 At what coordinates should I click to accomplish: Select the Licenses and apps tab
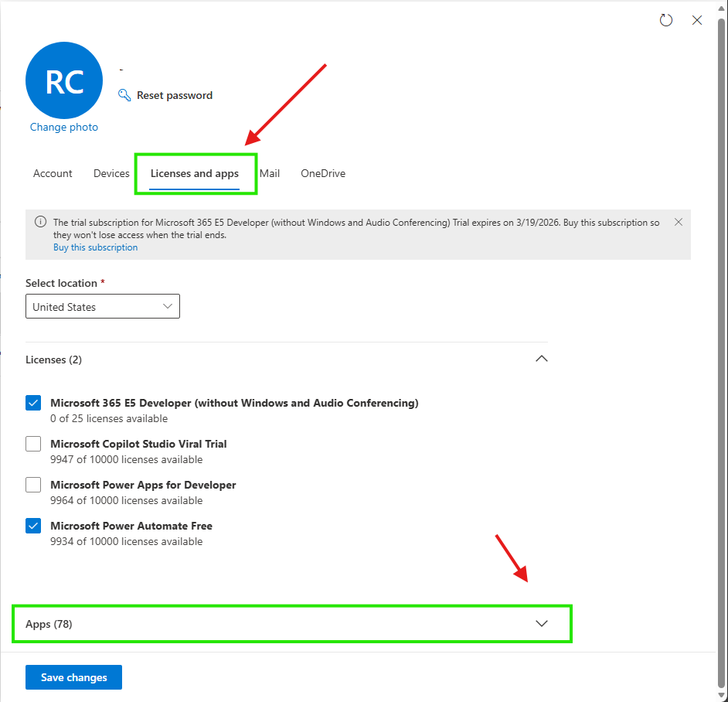195,174
